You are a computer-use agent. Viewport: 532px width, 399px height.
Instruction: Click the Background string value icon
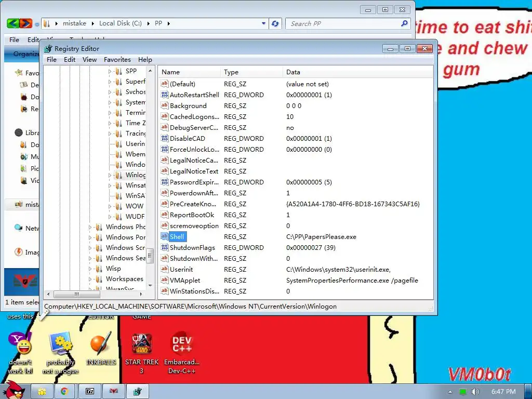(x=165, y=105)
